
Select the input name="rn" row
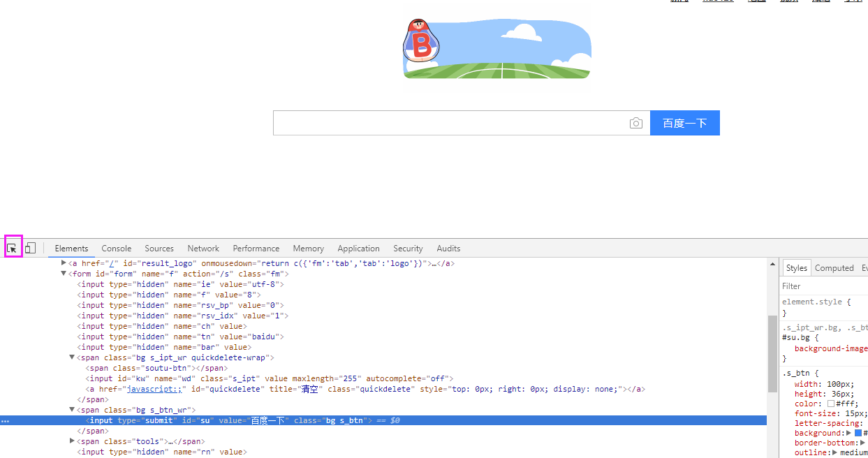[x=161, y=452]
